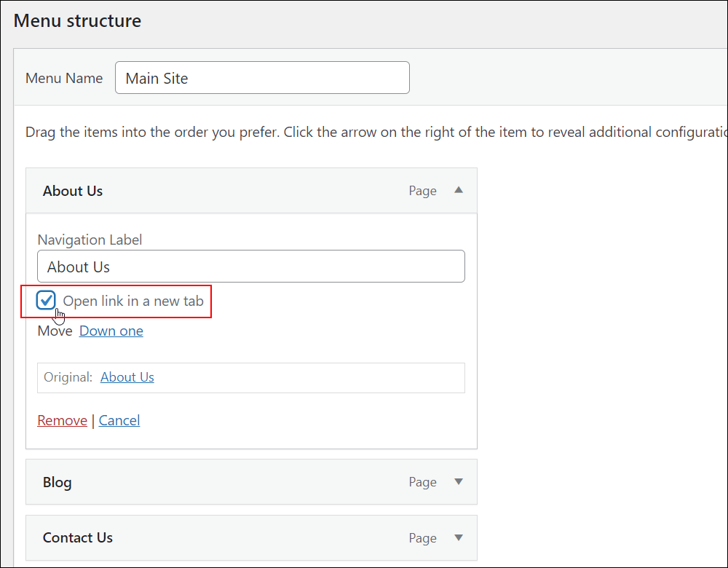
Task: Click the 'Menu Name' label
Action: pos(64,78)
